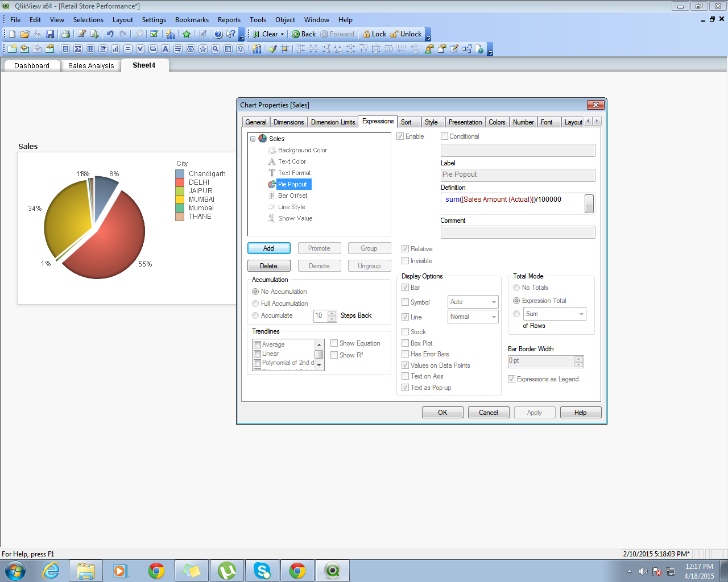Click the Chandigarh legend color swatch
The width and height of the screenshot is (728, 582).
pyautogui.click(x=180, y=174)
